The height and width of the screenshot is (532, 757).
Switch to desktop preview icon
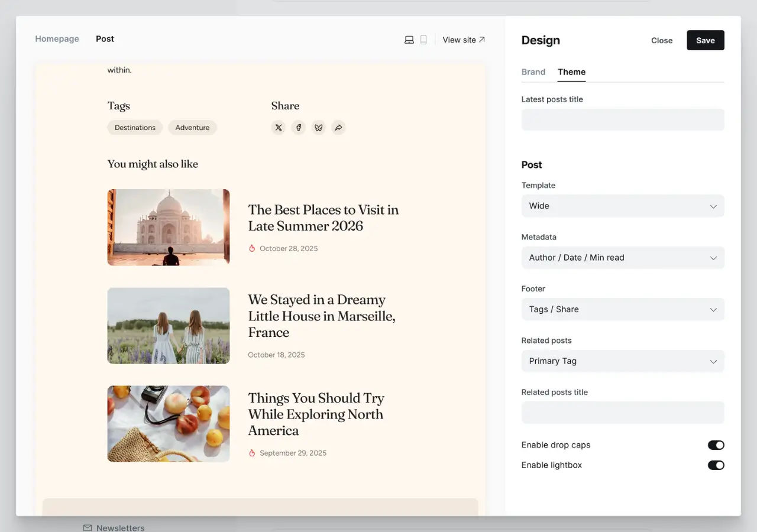pos(409,40)
